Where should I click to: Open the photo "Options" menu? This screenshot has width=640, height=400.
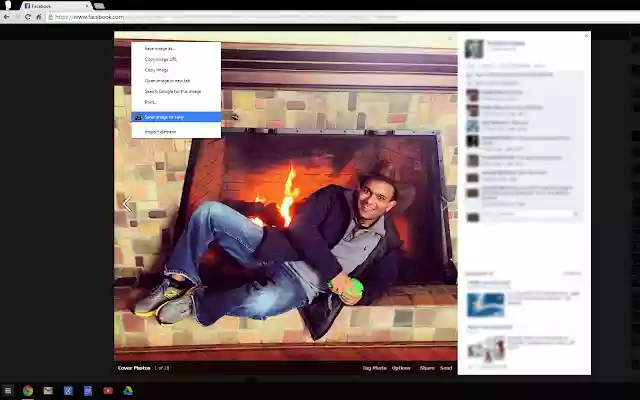(401, 368)
